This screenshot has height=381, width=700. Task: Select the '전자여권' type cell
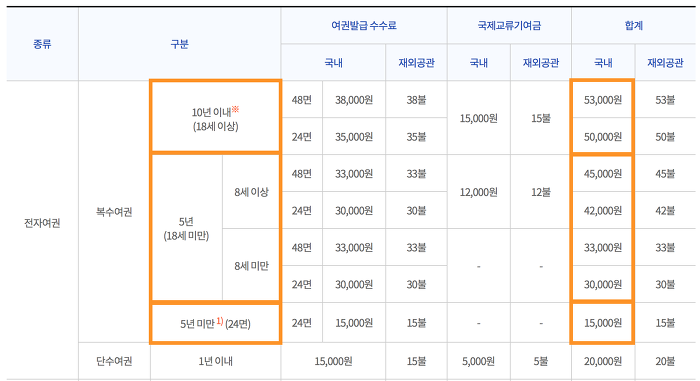(x=42, y=222)
